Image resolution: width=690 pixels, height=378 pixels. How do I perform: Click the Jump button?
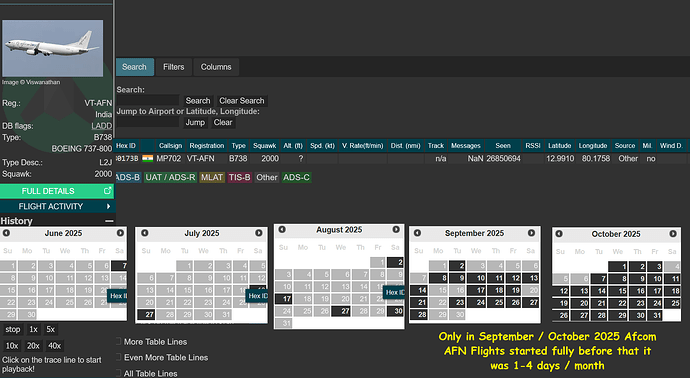[x=195, y=122]
